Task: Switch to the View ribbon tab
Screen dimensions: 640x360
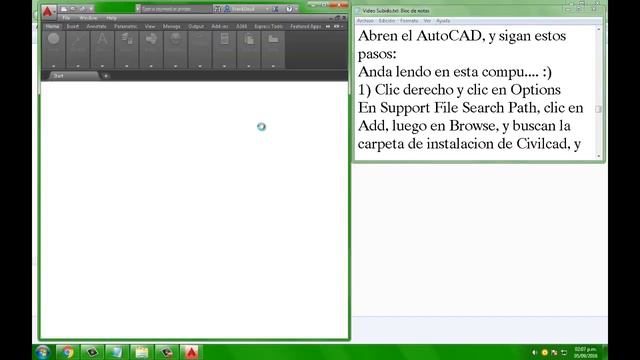Action: click(150, 26)
